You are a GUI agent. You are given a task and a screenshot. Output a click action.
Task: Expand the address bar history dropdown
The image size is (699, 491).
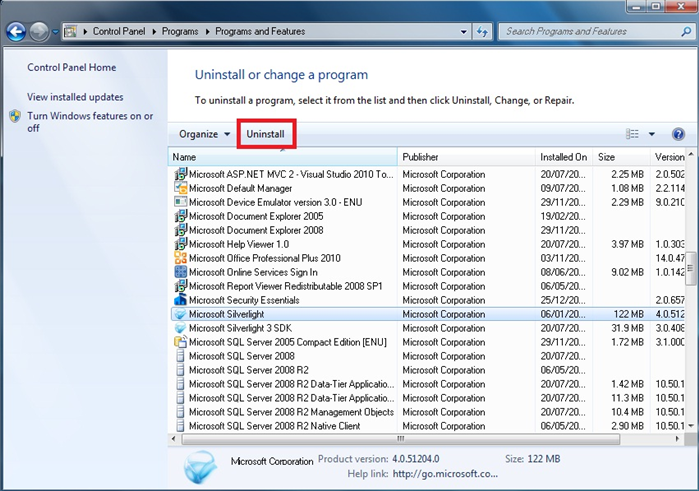464,32
